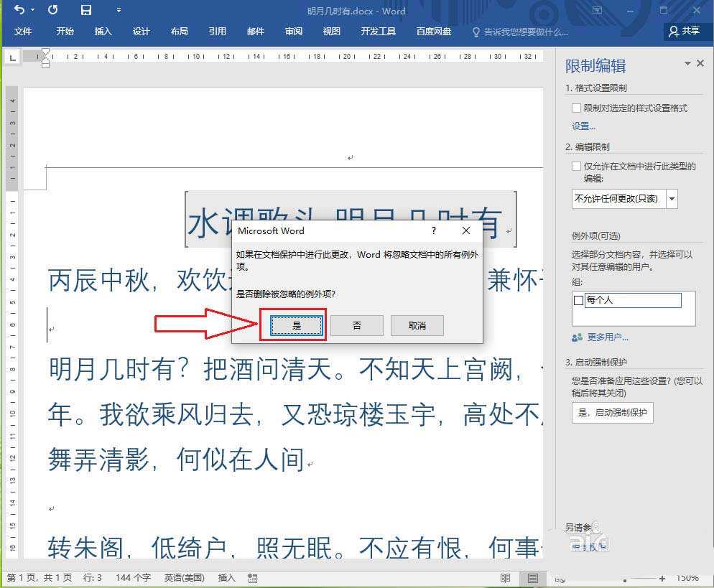Click 是，启动强制保护 button
The height and width of the screenshot is (588, 714).
[613, 413]
